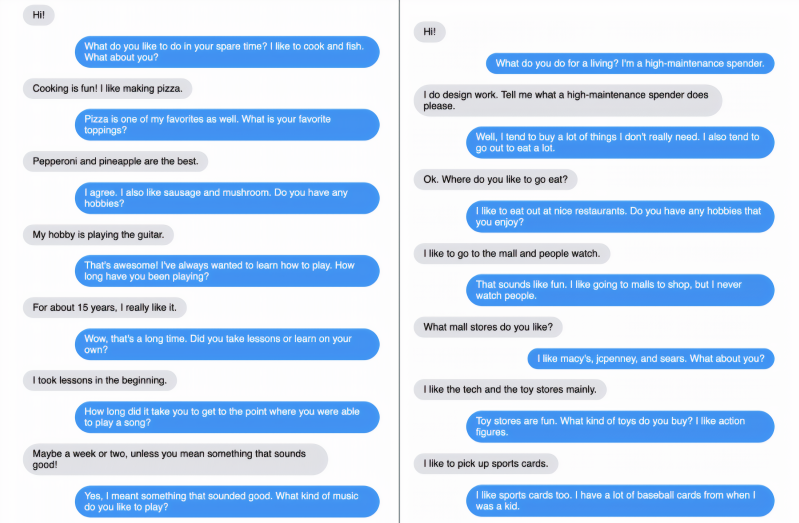The width and height of the screenshot is (799, 523).
Task: Select the blue message listing macy's, jcpenney, and sears
Action: pyautogui.click(x=650, y=358)
